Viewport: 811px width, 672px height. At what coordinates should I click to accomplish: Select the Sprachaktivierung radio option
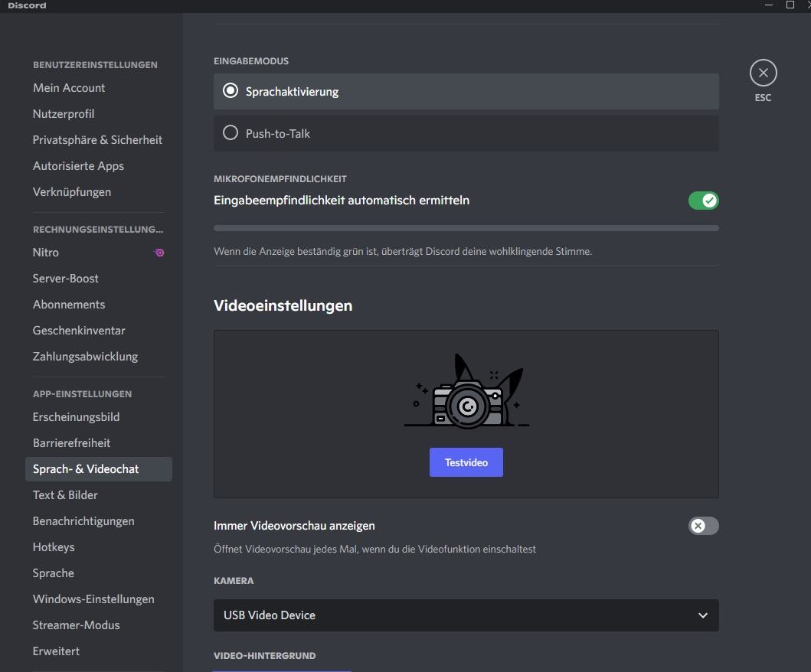(466, 92)
